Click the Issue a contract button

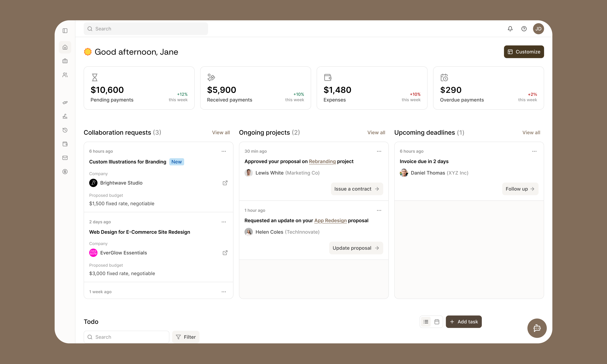tap(357, 189)
